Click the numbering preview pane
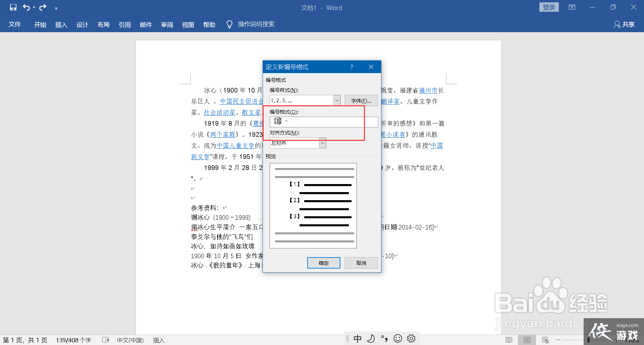The width and height of the screenshot is (644, 345). coord(313,206)
